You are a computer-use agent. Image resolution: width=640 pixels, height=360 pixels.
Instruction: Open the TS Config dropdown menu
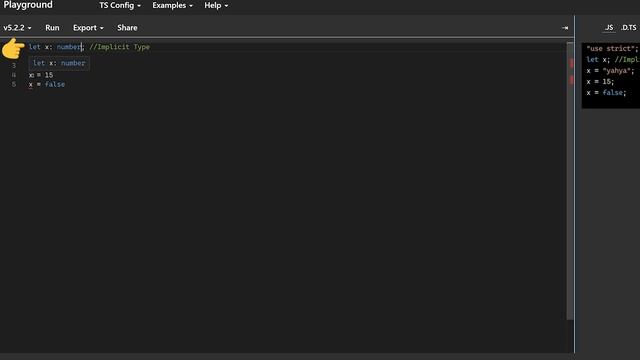click(120, 5)
